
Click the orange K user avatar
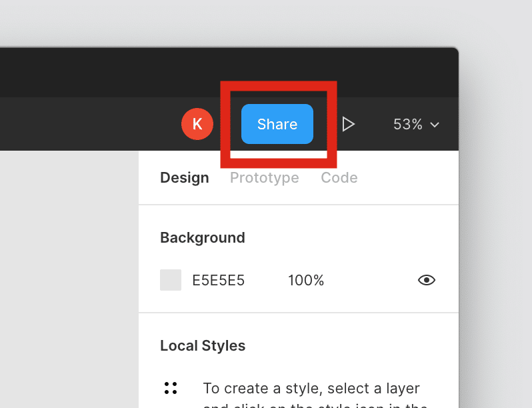pos(197,124)
